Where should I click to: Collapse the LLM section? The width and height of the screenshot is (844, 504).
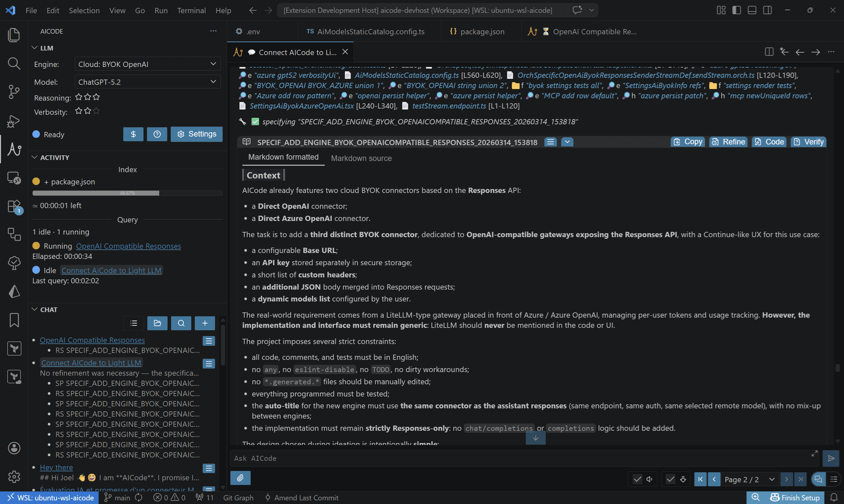pos(34,48)
